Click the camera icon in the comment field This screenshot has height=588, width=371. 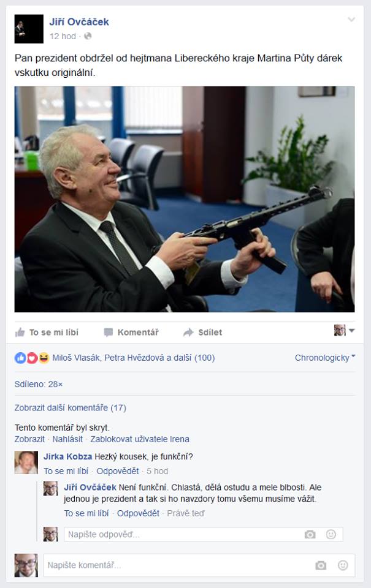(321, 565)
